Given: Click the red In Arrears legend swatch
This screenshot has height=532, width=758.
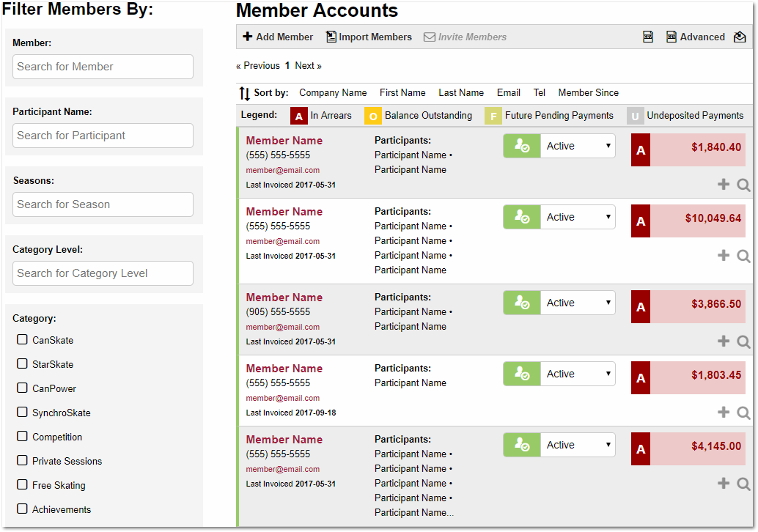Looking at the screenshot, I should pos(299,116).
